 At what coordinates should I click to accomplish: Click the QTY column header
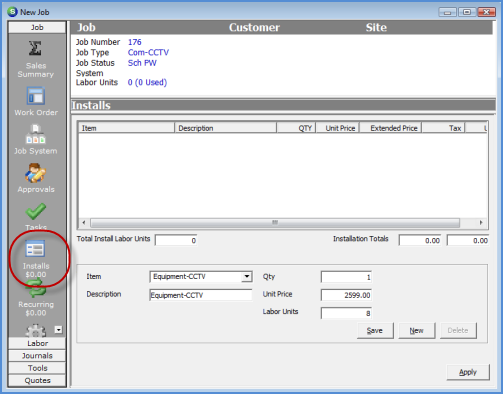point(296,128)
